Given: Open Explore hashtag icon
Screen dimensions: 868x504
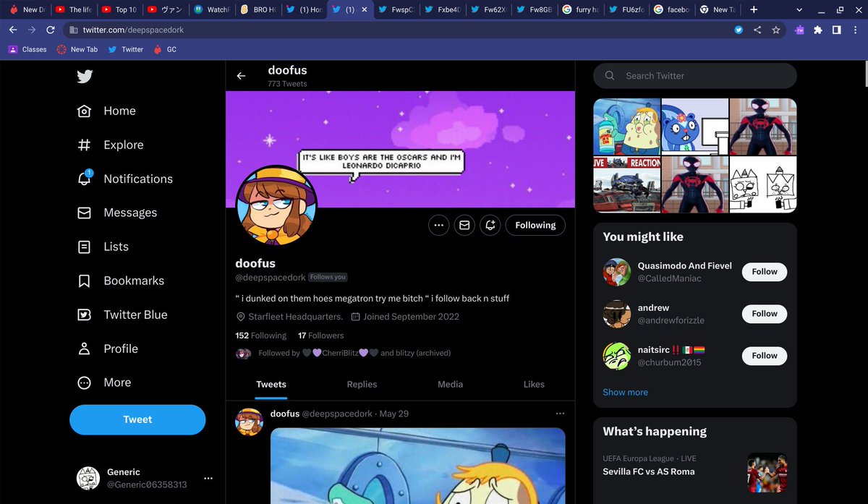Looking at the screenshot, I should coord(84,145).
